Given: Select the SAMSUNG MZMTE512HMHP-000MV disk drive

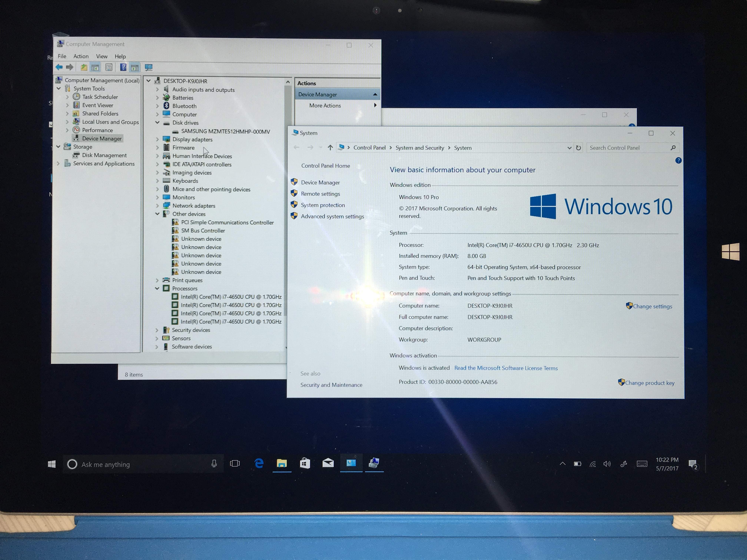Looking at the screenshot, I should pos(225,132).
